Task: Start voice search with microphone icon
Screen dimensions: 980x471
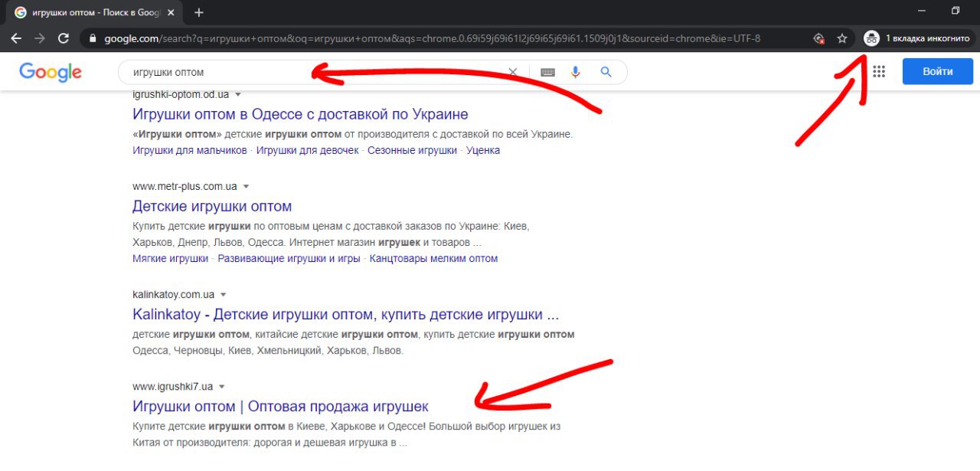Action: (x=576, y=72)
